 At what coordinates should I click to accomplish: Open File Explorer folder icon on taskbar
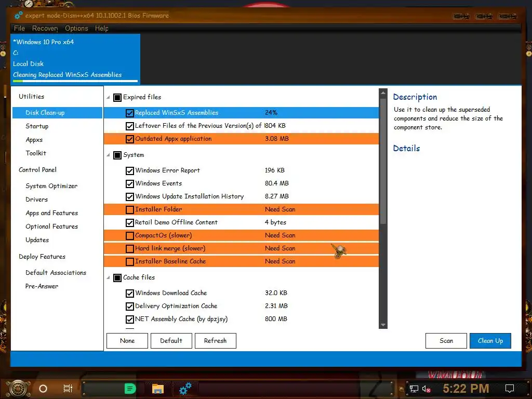[158, 389]
